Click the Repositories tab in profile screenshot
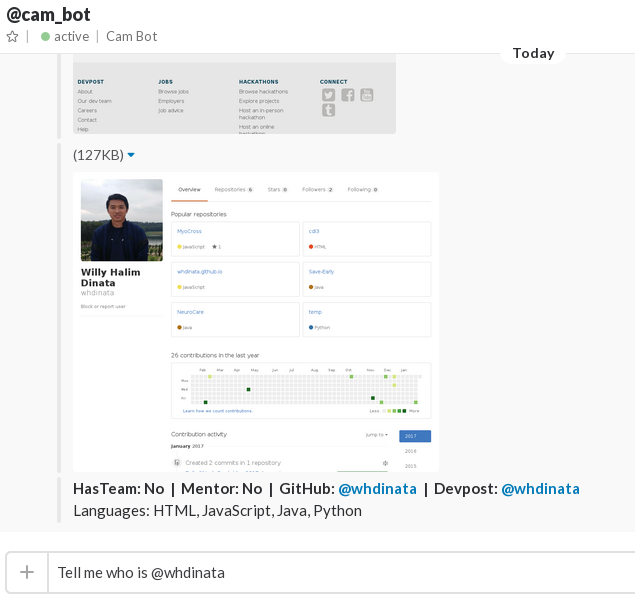 234,190
